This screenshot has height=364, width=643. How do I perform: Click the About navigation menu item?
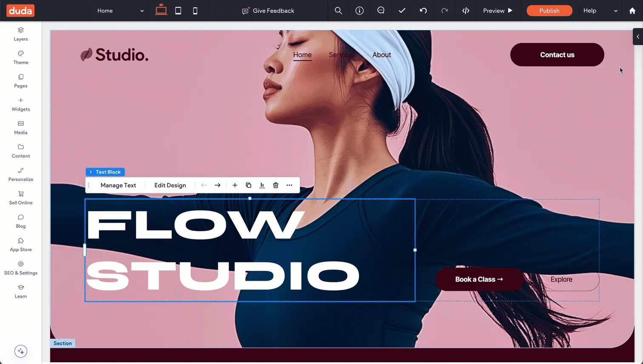381,55
